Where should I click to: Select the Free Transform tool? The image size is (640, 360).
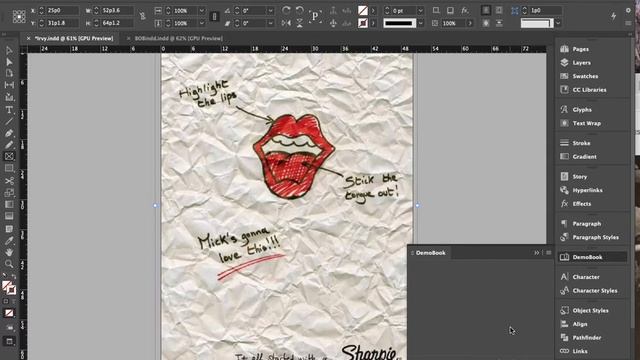click(9, 193)
